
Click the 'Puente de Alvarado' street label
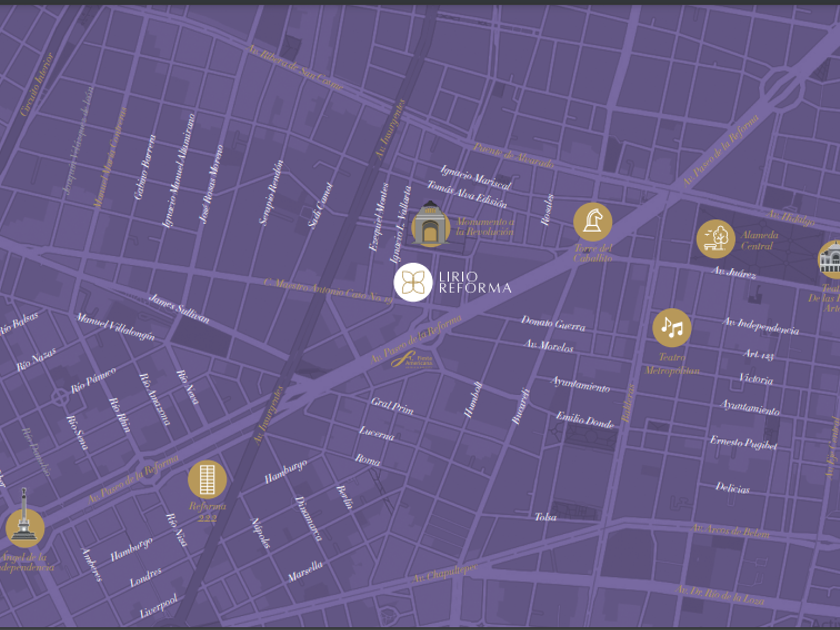[x=513, y=156]
